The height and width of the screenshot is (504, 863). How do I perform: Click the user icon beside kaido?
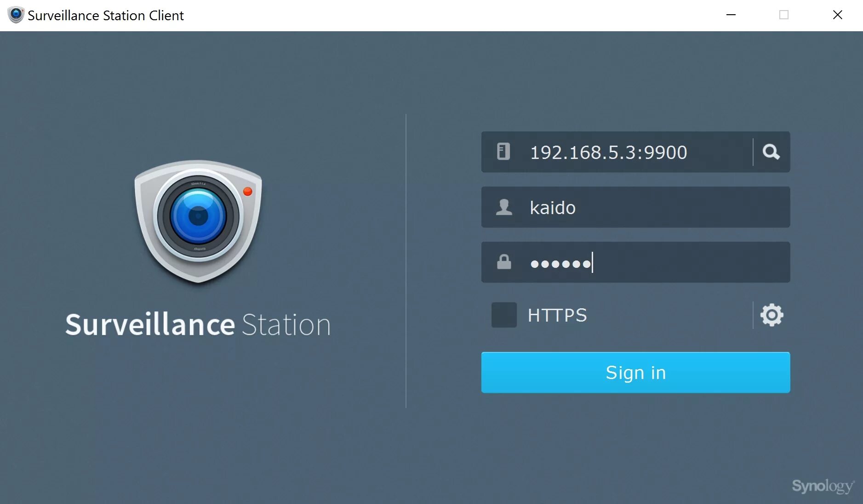click(x=504, y=207)
